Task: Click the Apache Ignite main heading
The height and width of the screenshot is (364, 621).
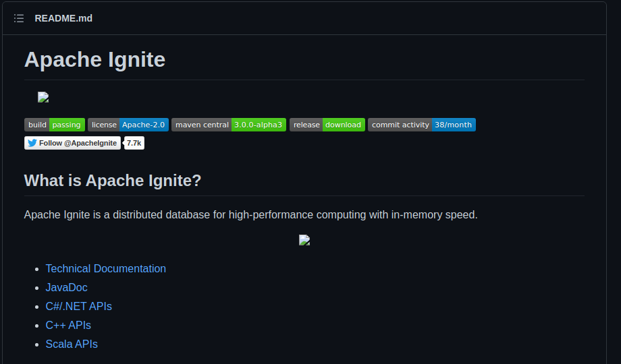Action: point(94,60)
